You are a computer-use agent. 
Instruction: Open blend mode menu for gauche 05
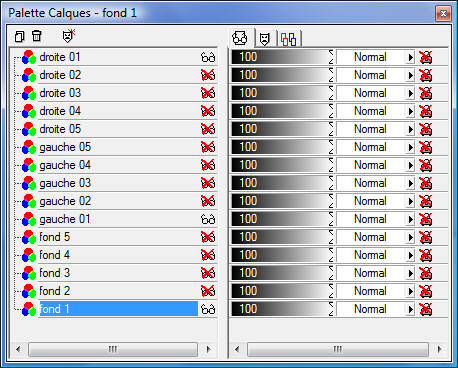pos(410,147)
